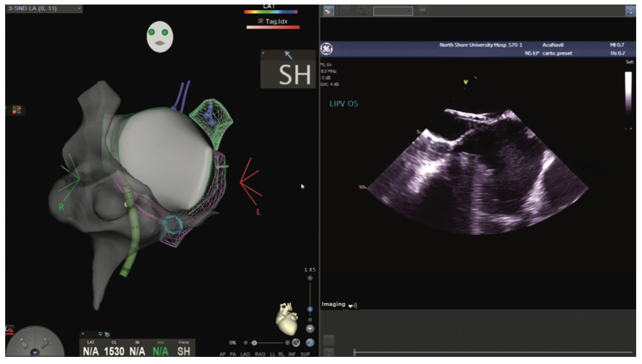The width and height of the screenshot is (642, 364).
Task: Click the red warning indicator icon
Action: [x=10, y=329]
